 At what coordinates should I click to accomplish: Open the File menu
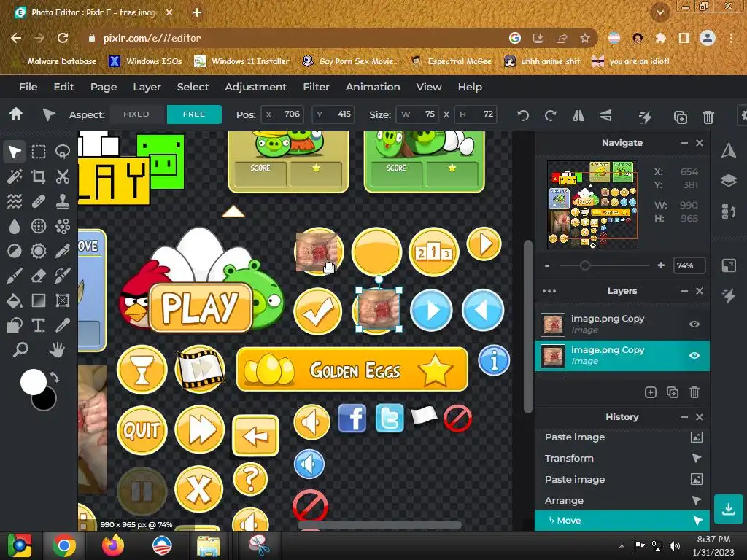pyautogui.click(x=28, y=87)
